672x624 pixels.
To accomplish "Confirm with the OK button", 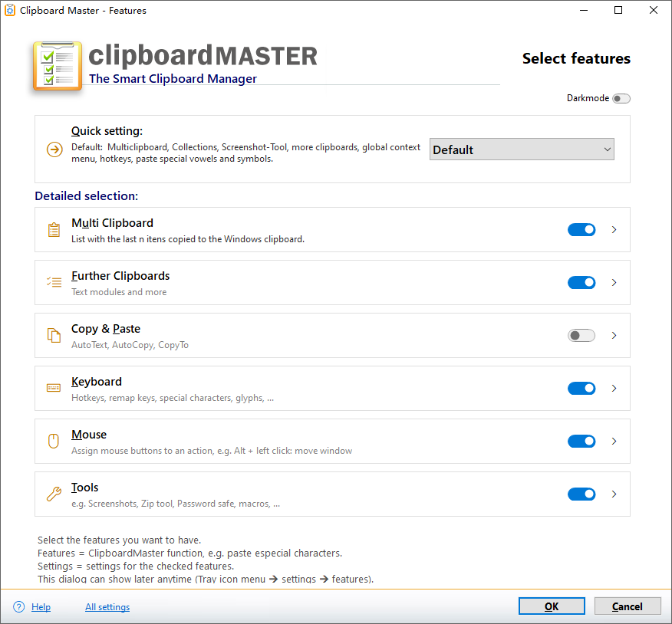I will click(x=552, y=606).
